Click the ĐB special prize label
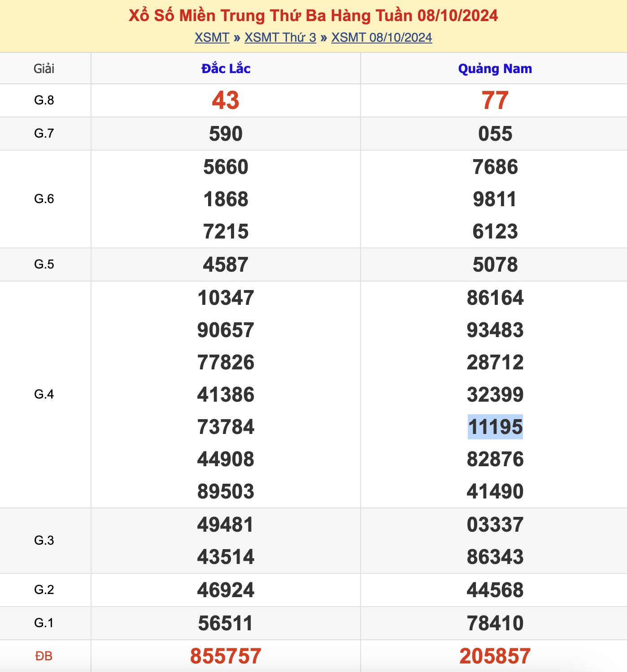627x672 pixels. tap(44, 656)
